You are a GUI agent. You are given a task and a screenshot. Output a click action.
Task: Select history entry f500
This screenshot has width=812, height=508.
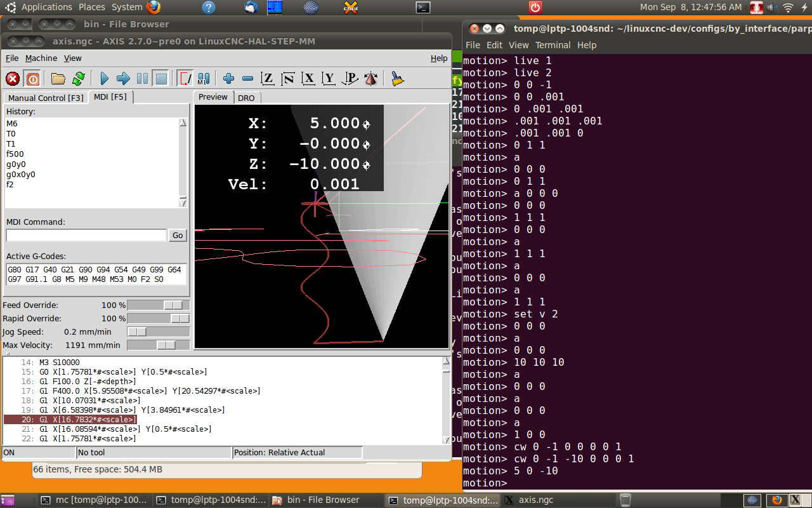click(x=15, y=154)
